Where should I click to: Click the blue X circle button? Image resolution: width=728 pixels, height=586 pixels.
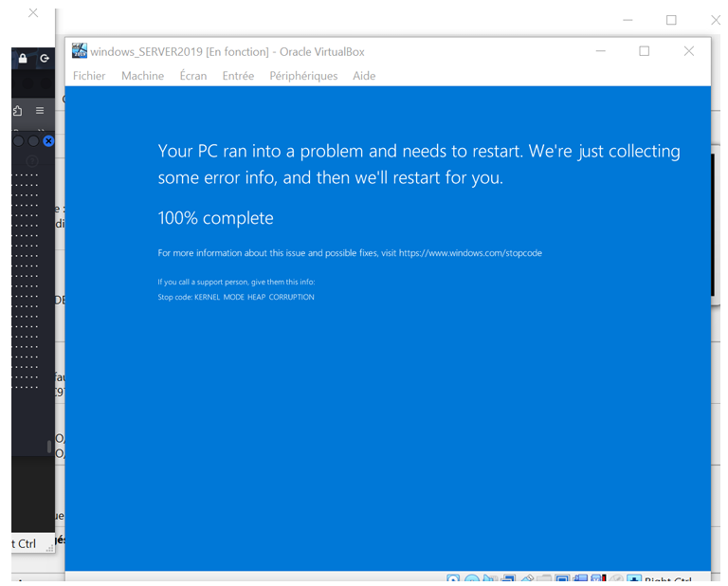point(48,140)
